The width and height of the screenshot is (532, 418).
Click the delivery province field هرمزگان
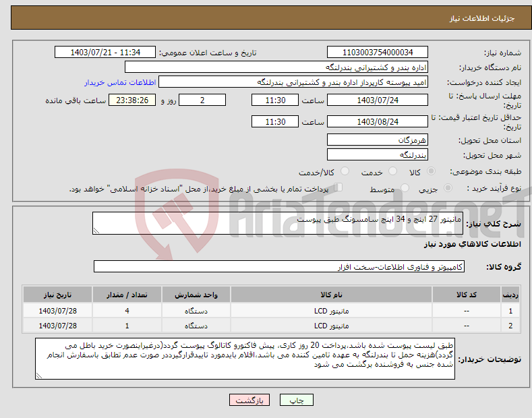point(378,140)
